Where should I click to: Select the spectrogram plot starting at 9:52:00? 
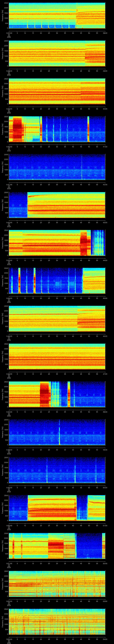[x=57, y=584]
